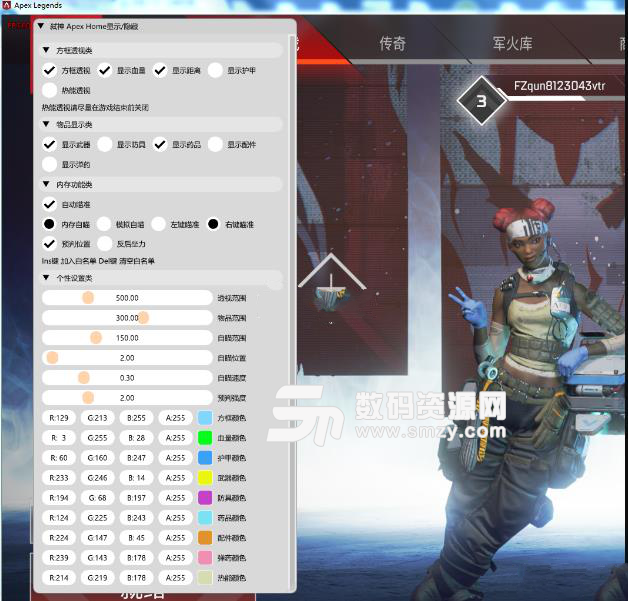The height and width of the screenshot is (601, 628).
Task: Click the 预判强度 slider set to 2.00
Action: [x=127, y=398]
